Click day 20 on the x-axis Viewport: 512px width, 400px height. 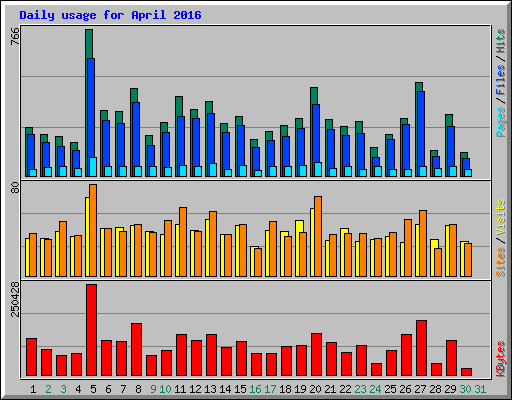[x=315, y=389]
